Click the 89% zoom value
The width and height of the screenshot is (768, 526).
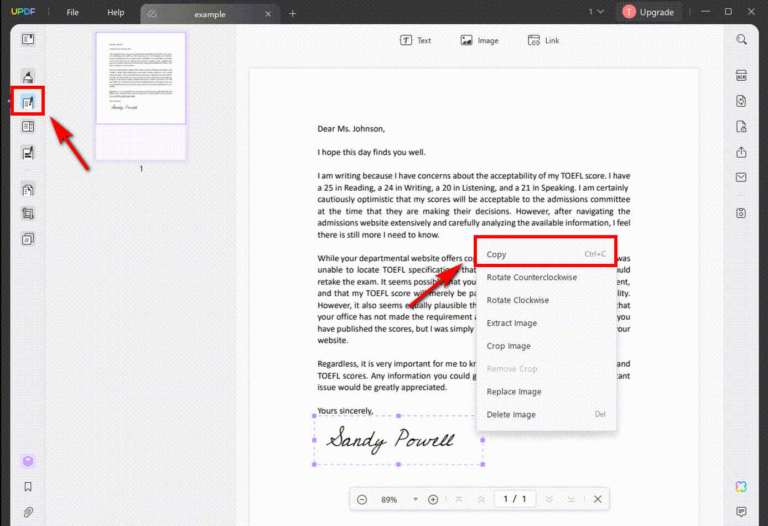coord(389,500)
